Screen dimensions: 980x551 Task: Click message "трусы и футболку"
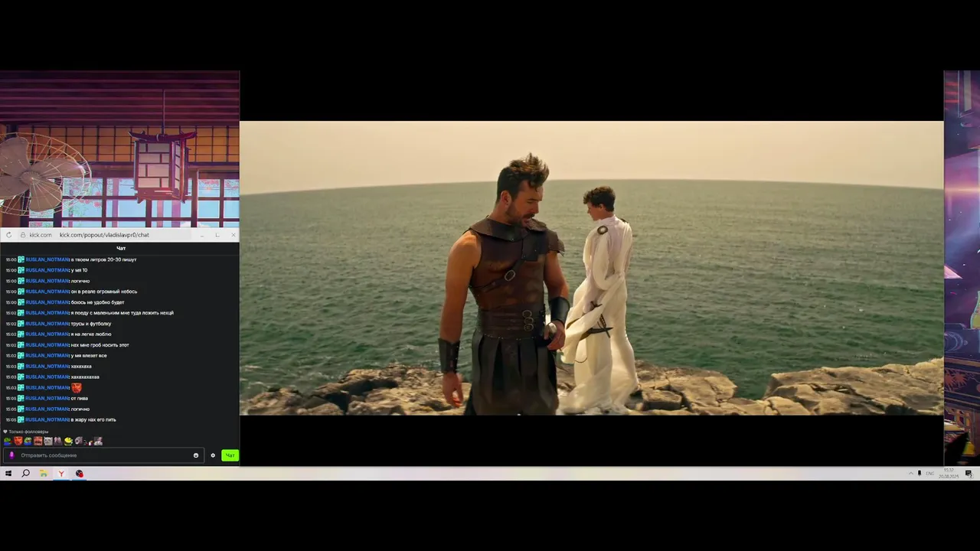[x=91, y=324]
